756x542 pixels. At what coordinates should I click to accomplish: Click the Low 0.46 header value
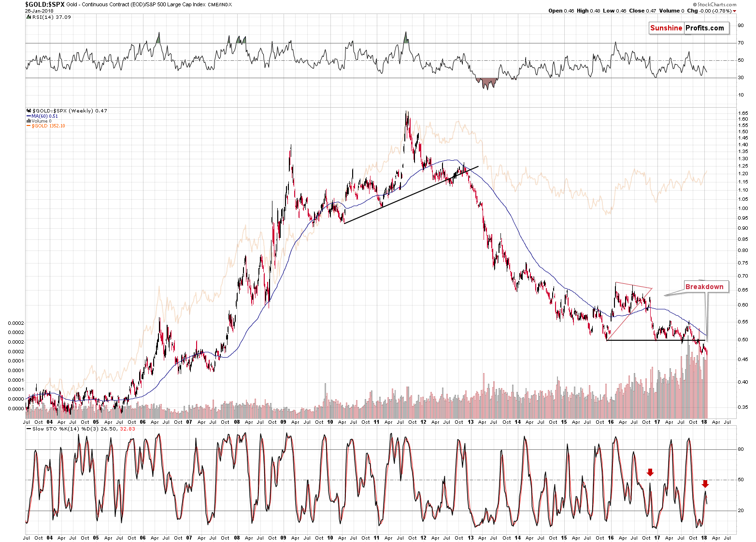pos(614,11)
